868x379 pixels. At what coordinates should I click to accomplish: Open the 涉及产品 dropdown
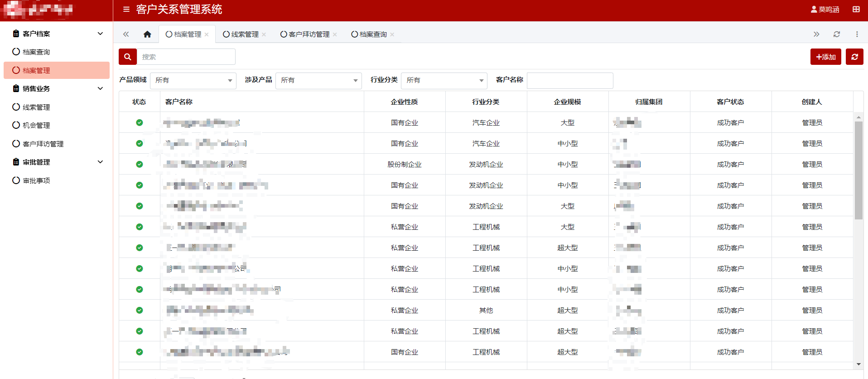(x=318, y=80)
